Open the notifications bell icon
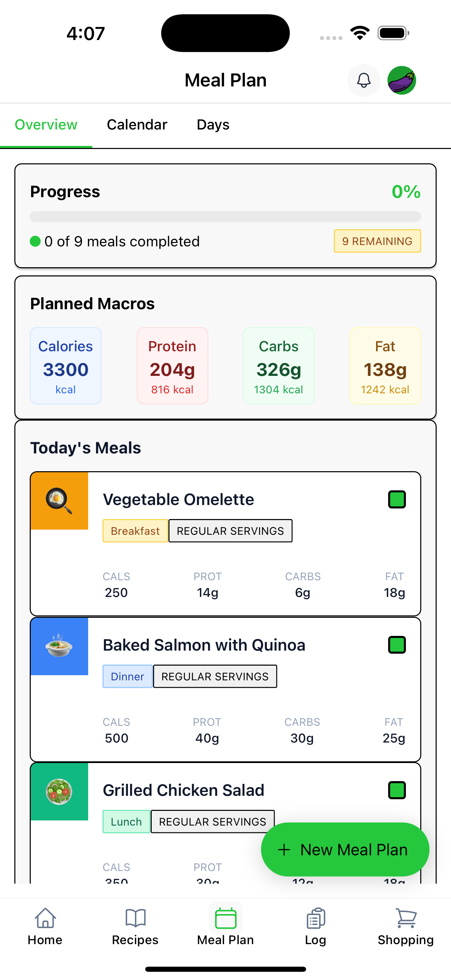451x980 pixels. tap(364, 80)
